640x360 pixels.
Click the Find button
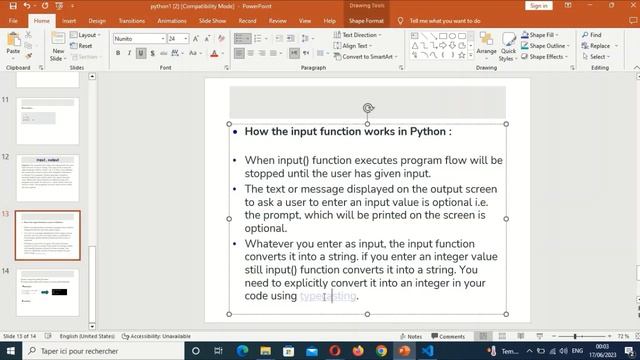pyautogui.click(x=592, y=35)
